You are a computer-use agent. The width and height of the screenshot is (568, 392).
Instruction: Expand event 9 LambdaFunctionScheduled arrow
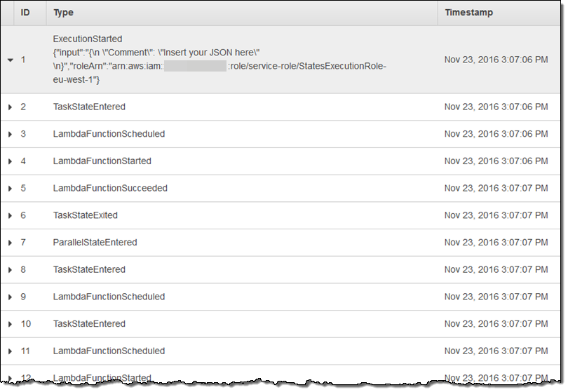pyautogui.click(x=11, y=297)
